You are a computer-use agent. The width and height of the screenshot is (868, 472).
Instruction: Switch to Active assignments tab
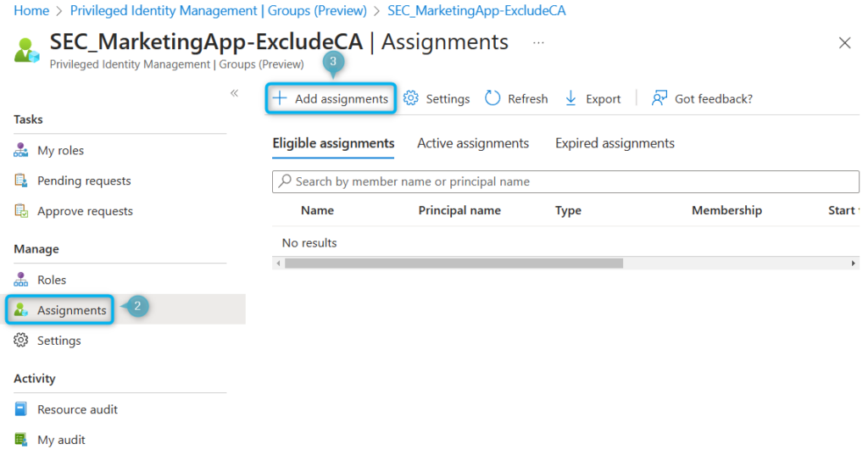(473, 143)
